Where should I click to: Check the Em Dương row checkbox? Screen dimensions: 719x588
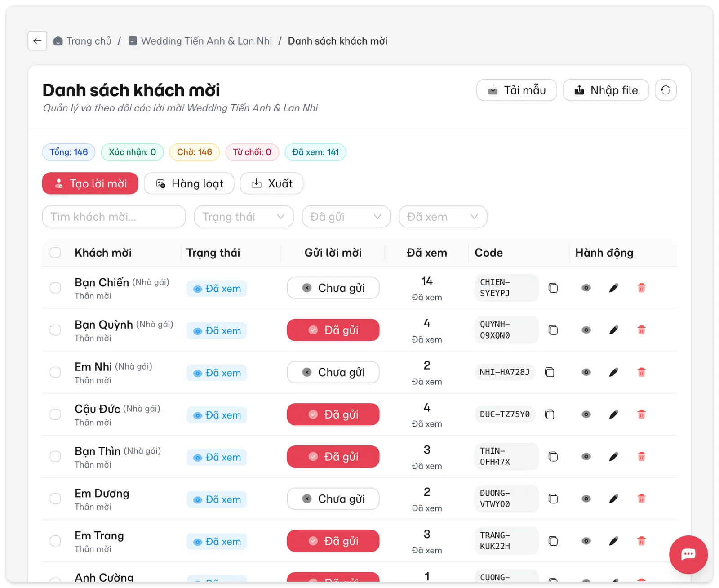pyautogui.click(x=55, y=499)
